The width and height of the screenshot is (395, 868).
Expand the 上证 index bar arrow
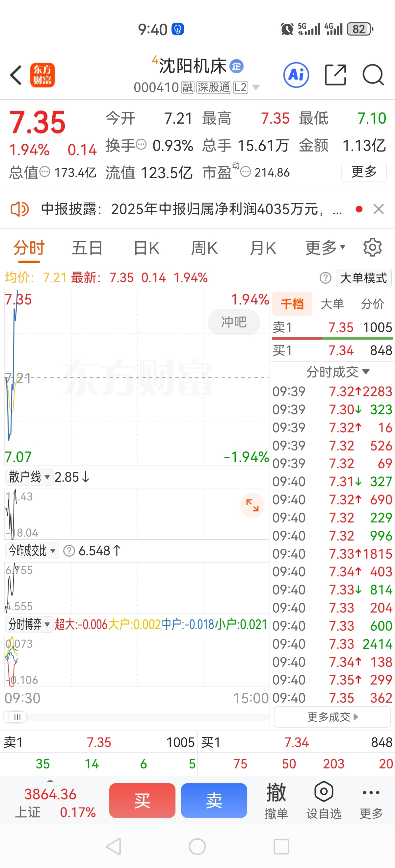(50, 781)
